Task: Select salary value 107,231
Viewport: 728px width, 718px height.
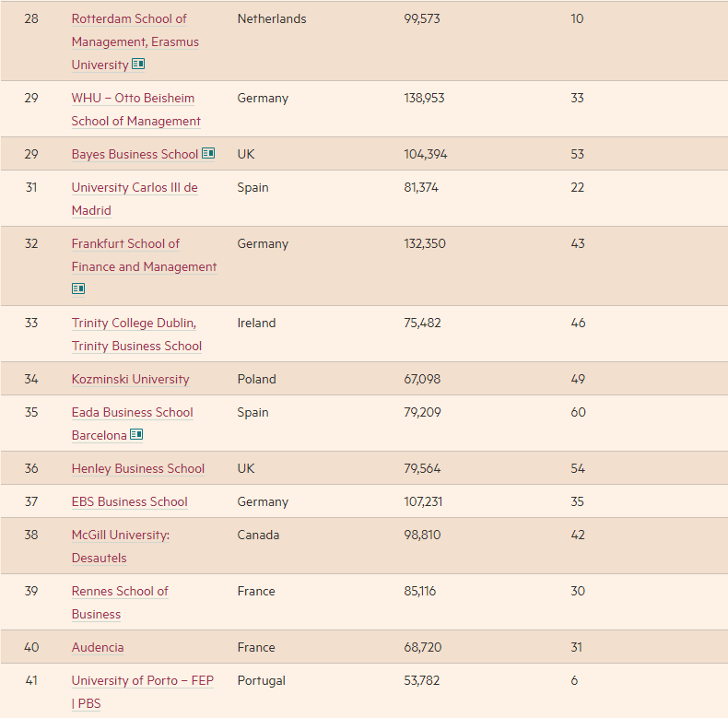Action: tap(423, 501)
